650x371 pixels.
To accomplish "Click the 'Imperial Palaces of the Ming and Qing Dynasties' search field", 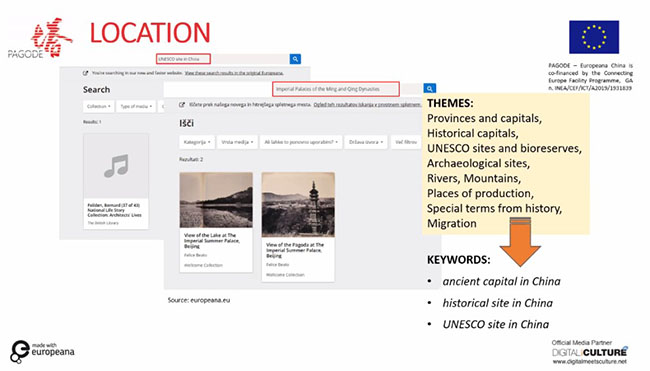I will (336, 89).
